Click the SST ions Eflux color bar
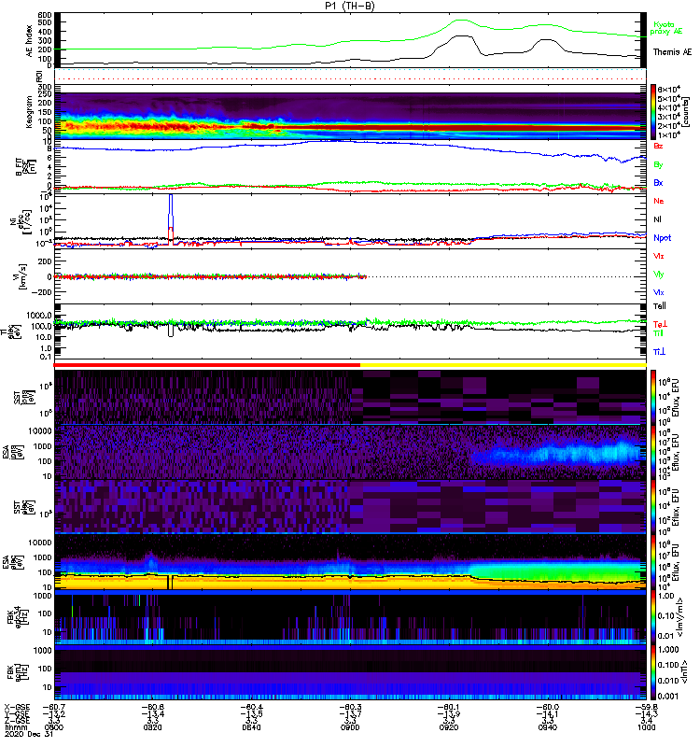 (653, 397)
